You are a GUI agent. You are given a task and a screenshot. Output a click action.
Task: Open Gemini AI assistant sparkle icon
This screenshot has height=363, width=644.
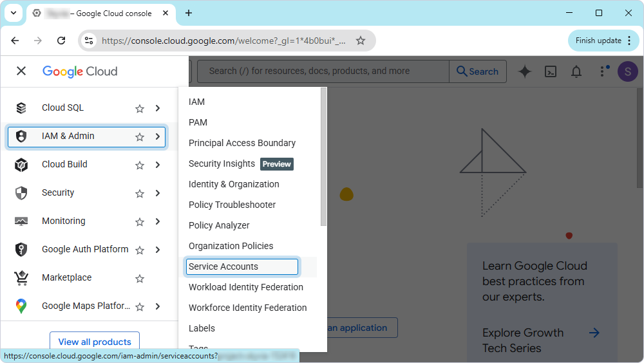(x=524, y=71)
